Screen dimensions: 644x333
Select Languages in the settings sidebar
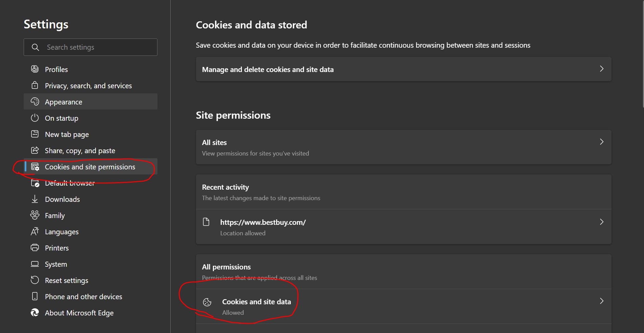62,232
